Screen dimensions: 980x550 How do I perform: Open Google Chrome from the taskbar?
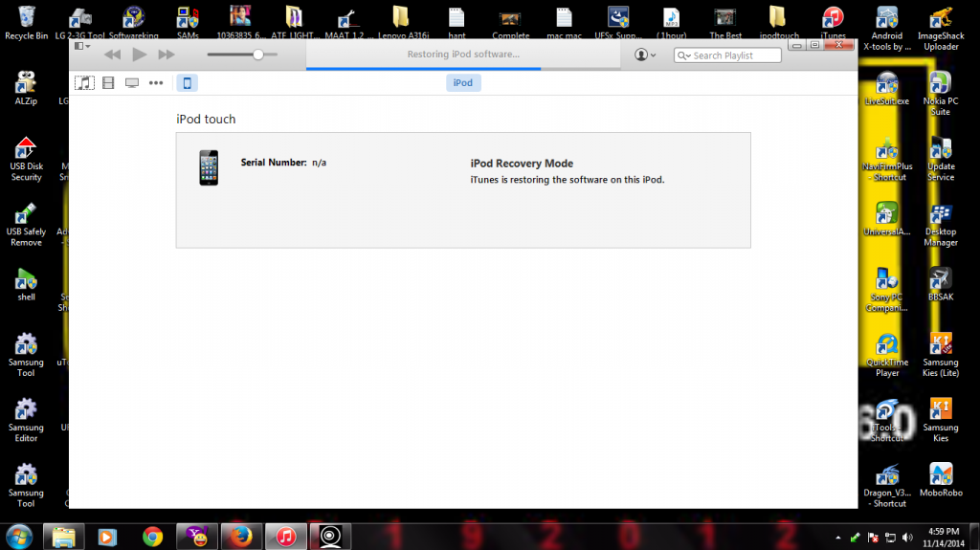[152, 535]
